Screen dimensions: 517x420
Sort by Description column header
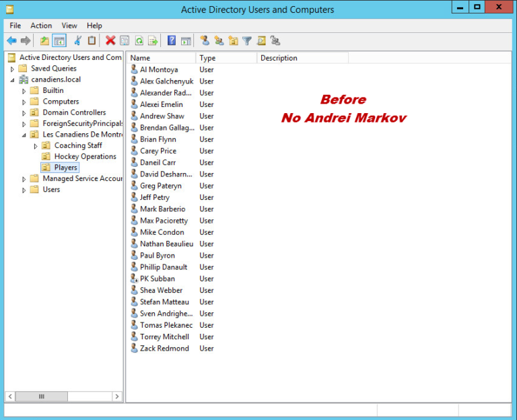(302, 58)
